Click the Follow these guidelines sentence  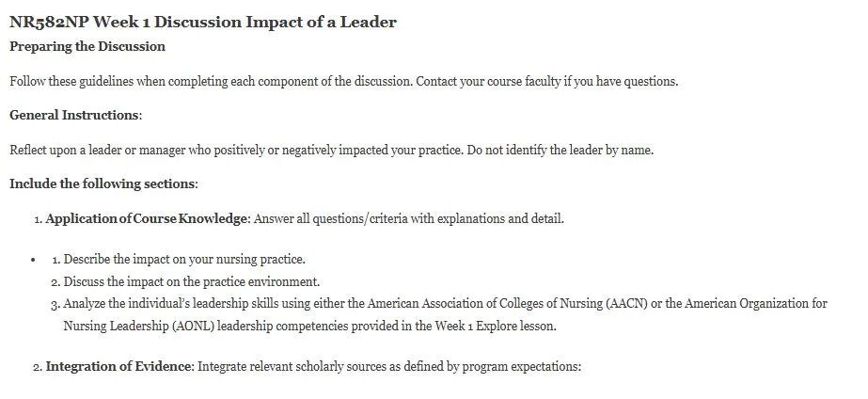pyautogui.click(x=211, y=82)
